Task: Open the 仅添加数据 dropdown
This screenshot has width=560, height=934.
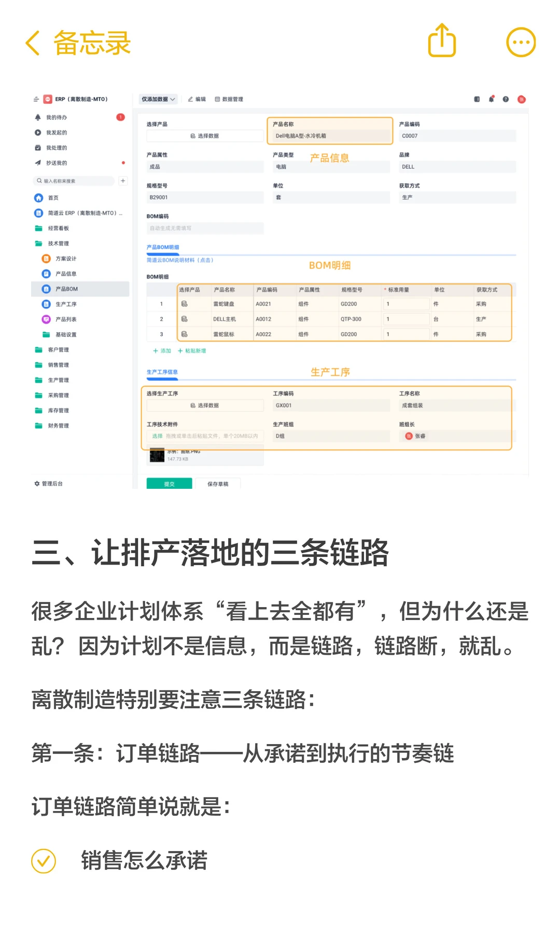Action: point(158,99)
